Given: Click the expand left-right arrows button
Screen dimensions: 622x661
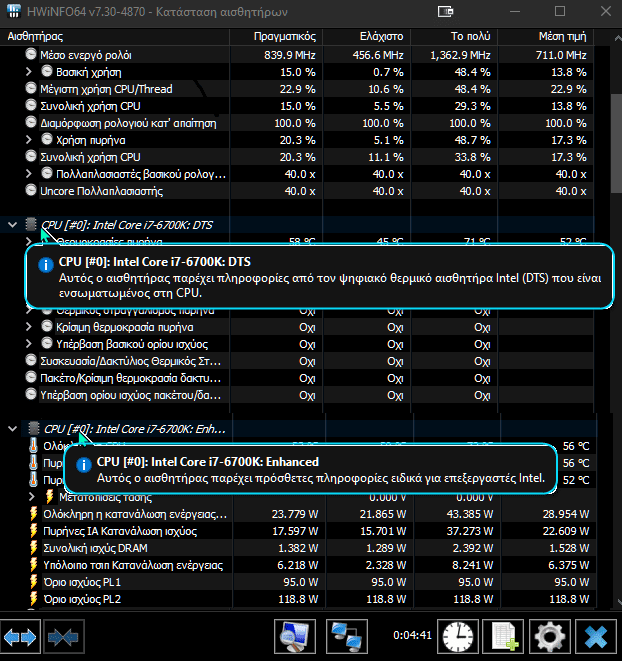Looking at the screenshot, I should point(20,637).
